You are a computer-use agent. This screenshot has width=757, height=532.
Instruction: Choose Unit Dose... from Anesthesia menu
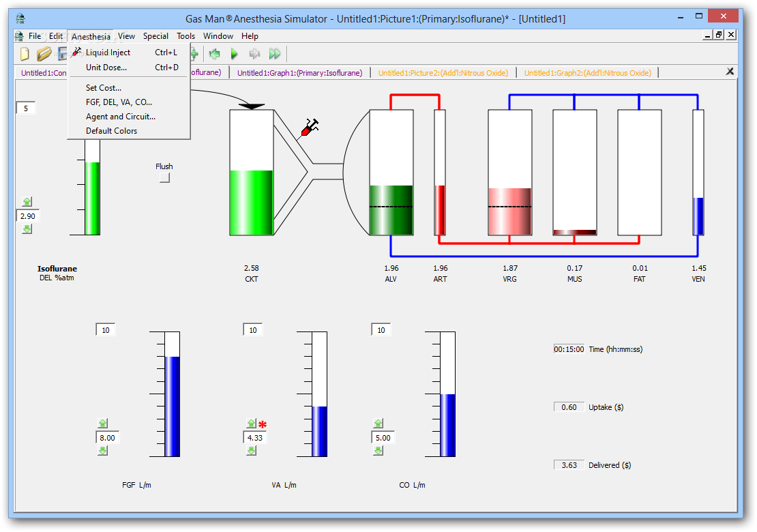[x=129, y=67]
